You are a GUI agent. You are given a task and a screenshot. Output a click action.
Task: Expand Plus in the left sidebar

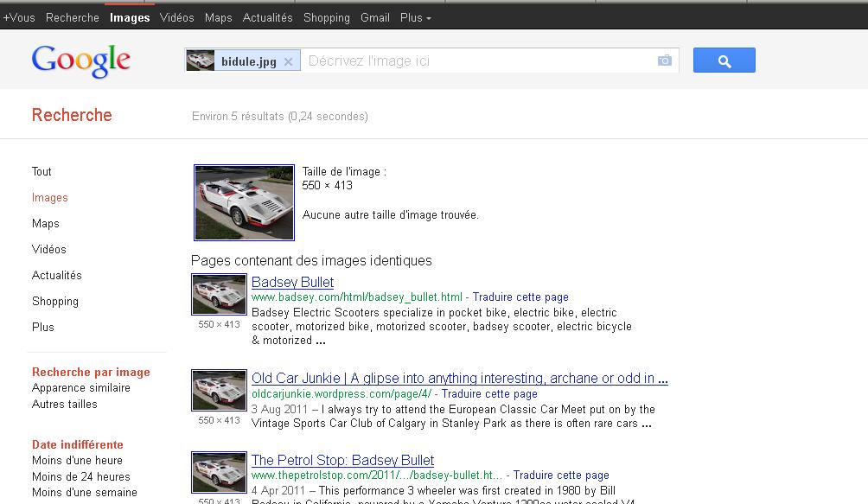43,327
